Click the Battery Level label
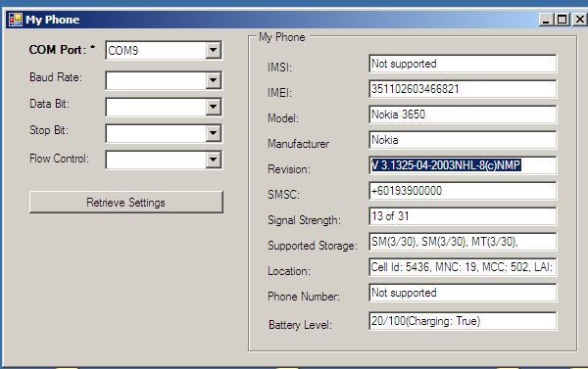Image resolution: width=588 pixels, height=369 pixels. pos(301,325)
